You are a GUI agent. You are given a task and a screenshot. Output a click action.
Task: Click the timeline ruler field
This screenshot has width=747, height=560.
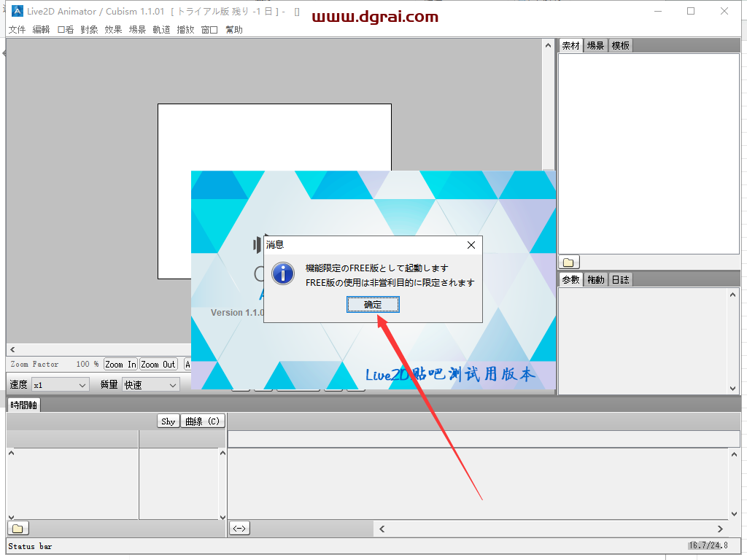(x=484, y=439)
